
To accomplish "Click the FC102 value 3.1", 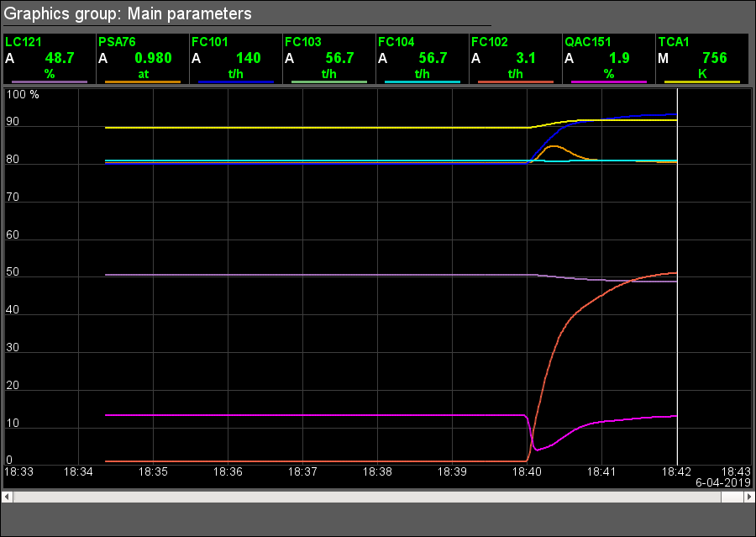I will [526, 58].
